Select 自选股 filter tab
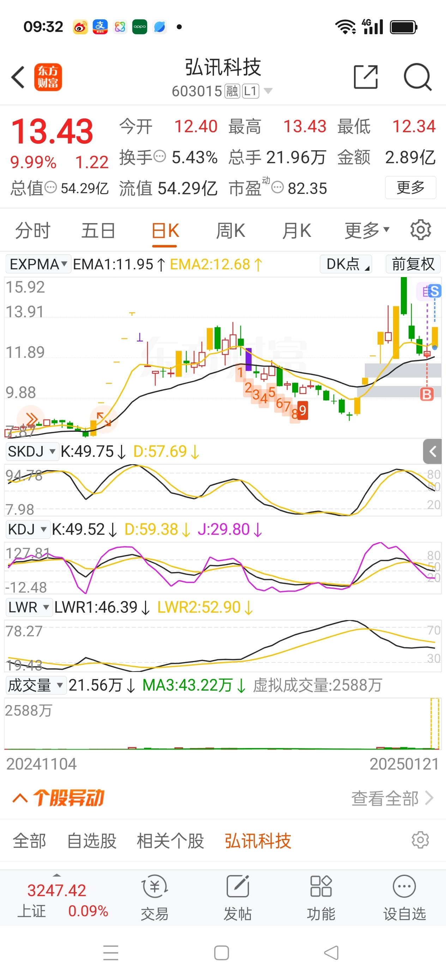The height and width of the screenshot is (980, 446). (x=92, y=840)
